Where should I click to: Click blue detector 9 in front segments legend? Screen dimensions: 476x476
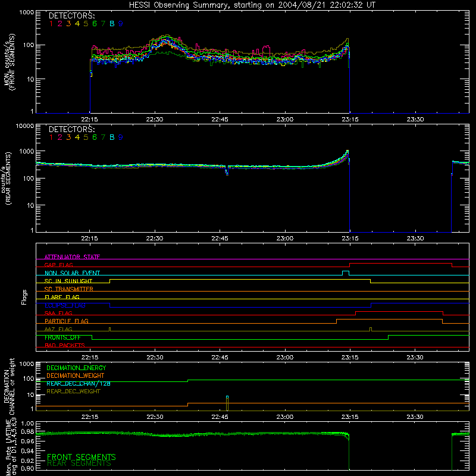tap(121, 24)
